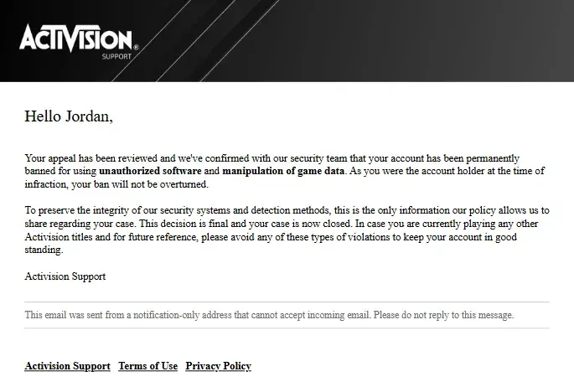
Task: Open the Terms of Use link
Action: 147,366
